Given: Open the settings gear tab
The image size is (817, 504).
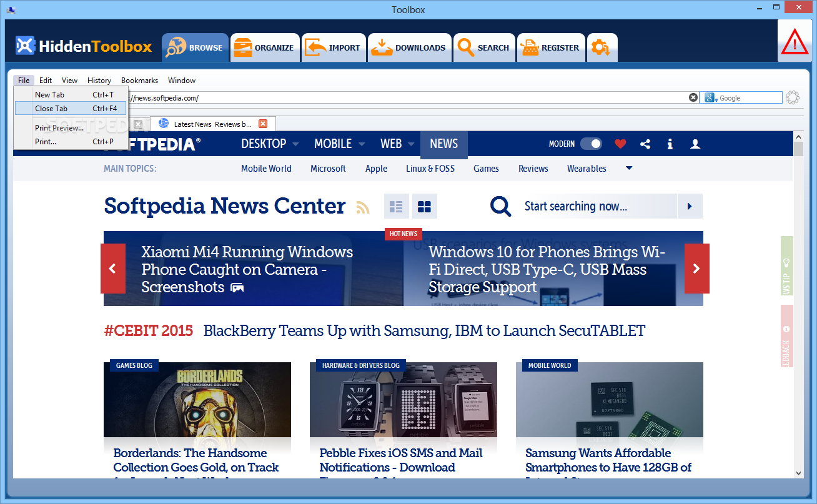Looking at the screenshot, I should (x=602, y=47).
